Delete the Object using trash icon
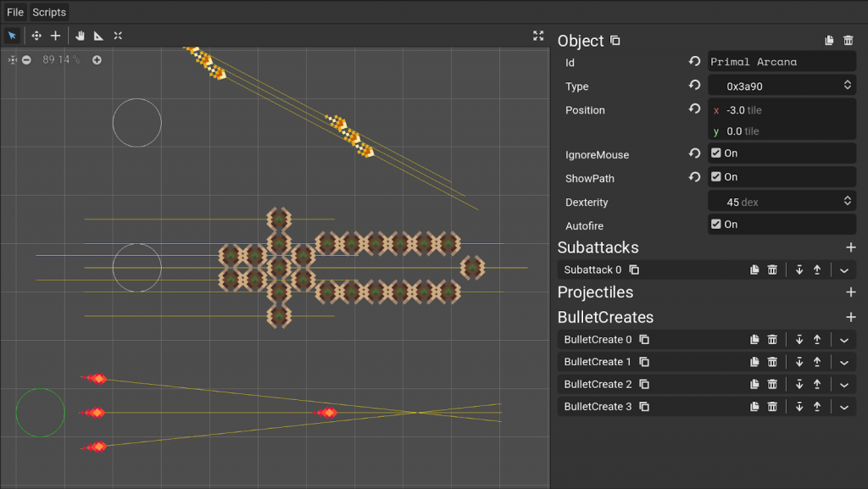 click(x=849, y=41)
